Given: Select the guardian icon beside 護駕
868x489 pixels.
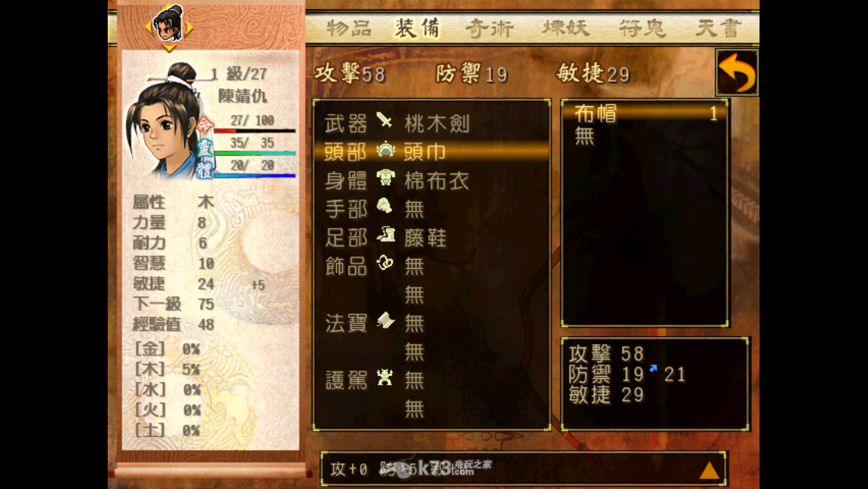Looking at the screenshot, I should 385,378.
